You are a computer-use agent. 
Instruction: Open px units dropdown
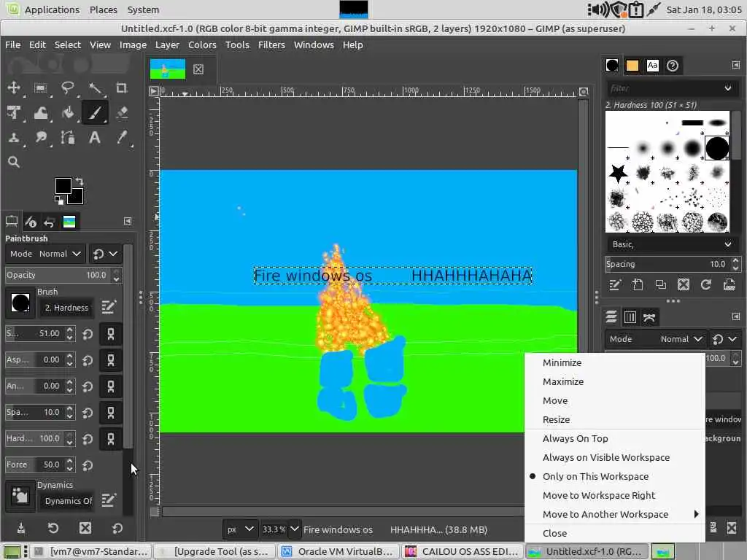click(x=241, y=529)
